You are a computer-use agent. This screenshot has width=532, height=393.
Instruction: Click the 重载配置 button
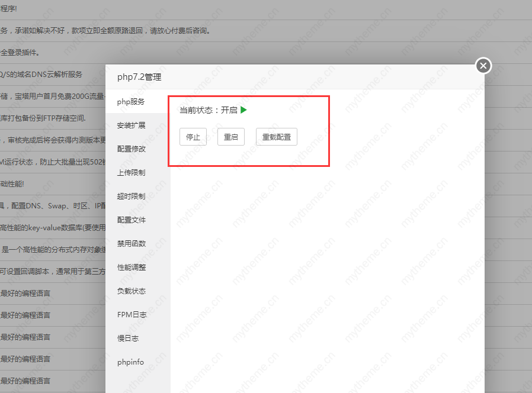(276, 137)
